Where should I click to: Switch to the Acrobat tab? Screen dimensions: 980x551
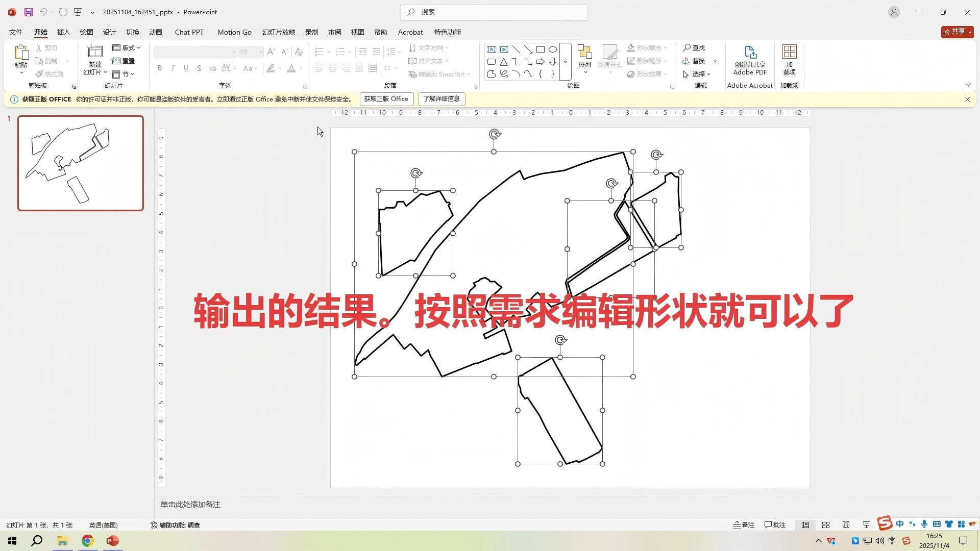tap(410, 32)
